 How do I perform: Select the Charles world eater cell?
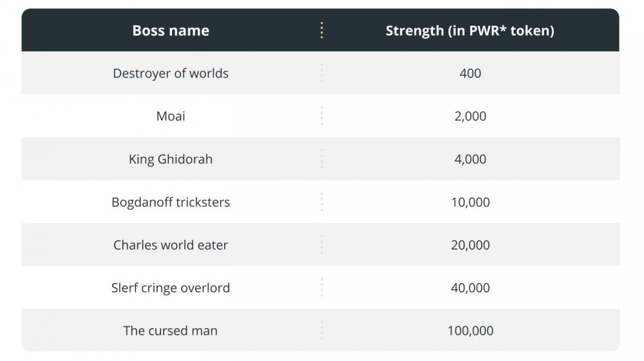click(171, 244)
